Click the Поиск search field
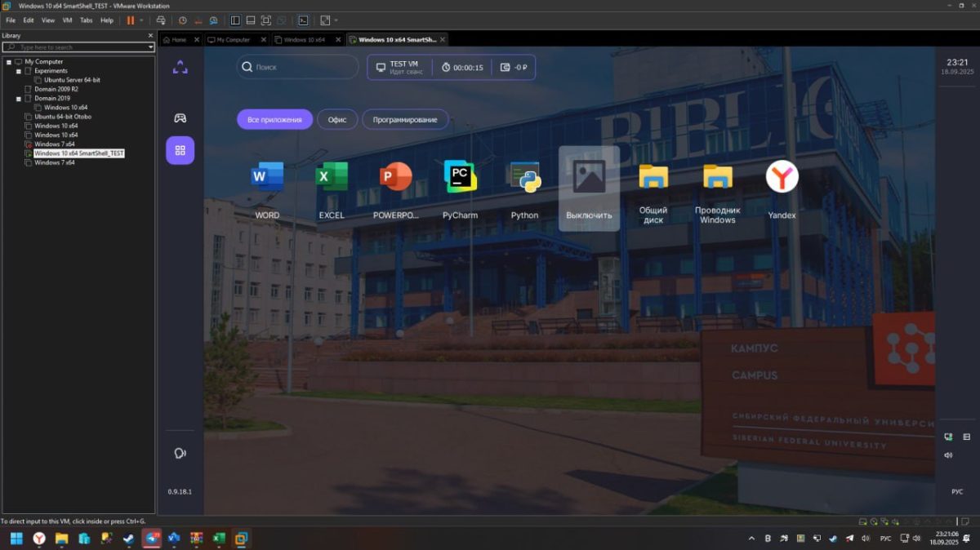980x550 pixels. click(298, 67)
